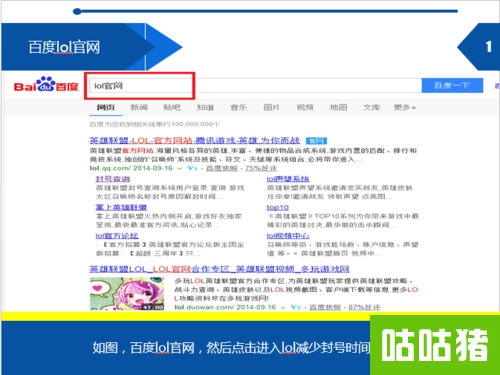Open the 英雄联盟LOL_LOL官网合作专区 result title
This screenshot has width=500, height=375.
[x=219, y=269]
